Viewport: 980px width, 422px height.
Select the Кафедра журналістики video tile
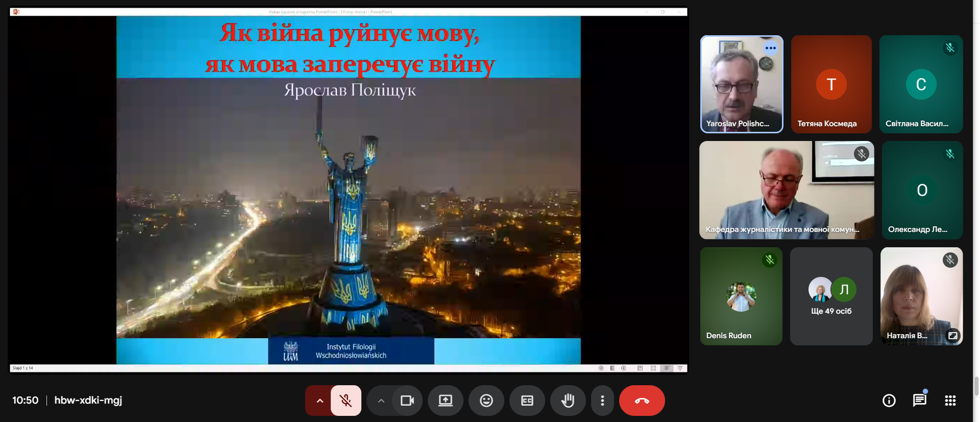pos(787,190)
